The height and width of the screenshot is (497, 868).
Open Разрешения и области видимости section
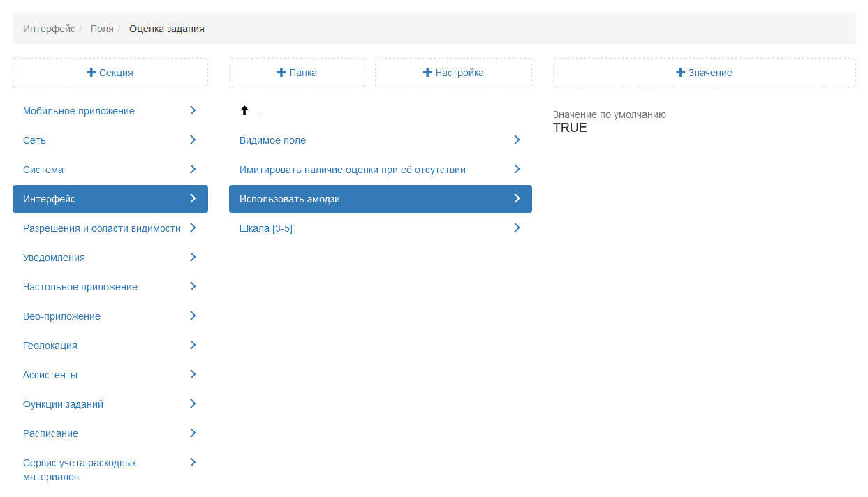click(x=102, y=228)
